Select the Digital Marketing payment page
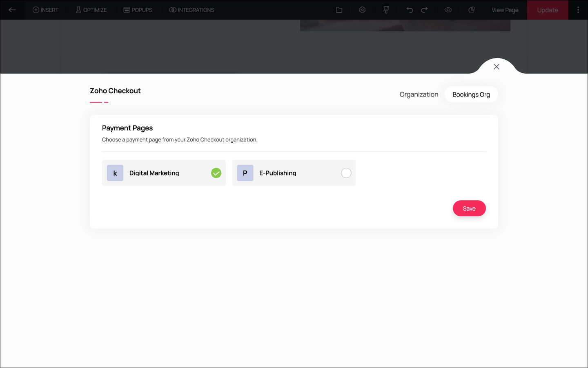 point(164,173)
